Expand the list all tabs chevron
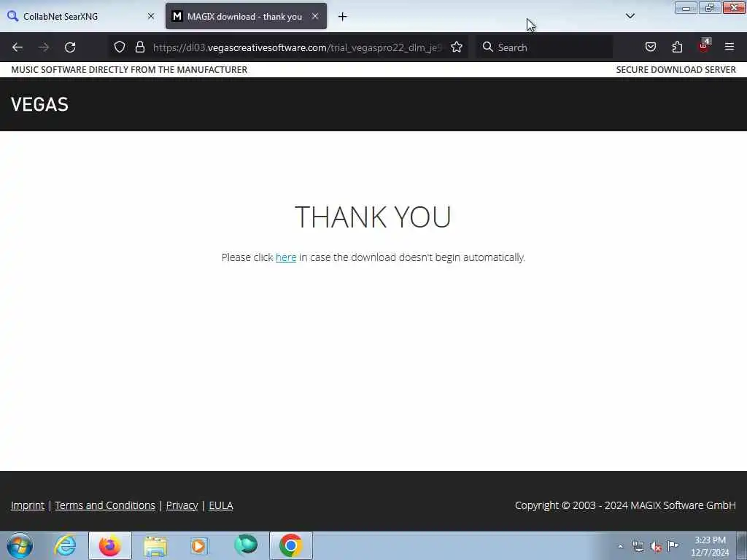This screenshot has width=747, height=560. (x=630, y=16)
